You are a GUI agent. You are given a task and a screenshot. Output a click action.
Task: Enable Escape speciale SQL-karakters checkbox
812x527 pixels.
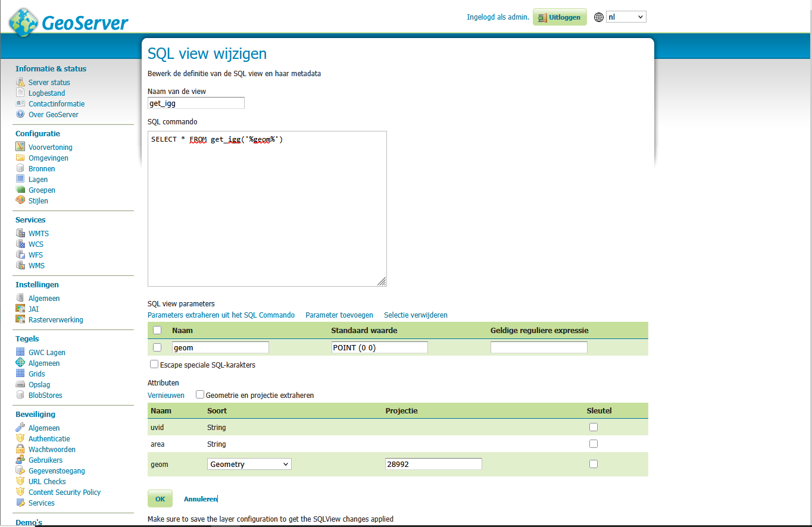pyautogui.click(x=154, y=364)
